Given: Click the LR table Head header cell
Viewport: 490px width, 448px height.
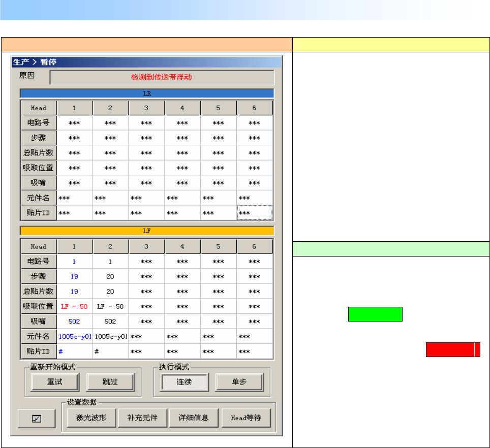Looking at the screenshot, I should point(39,108).
